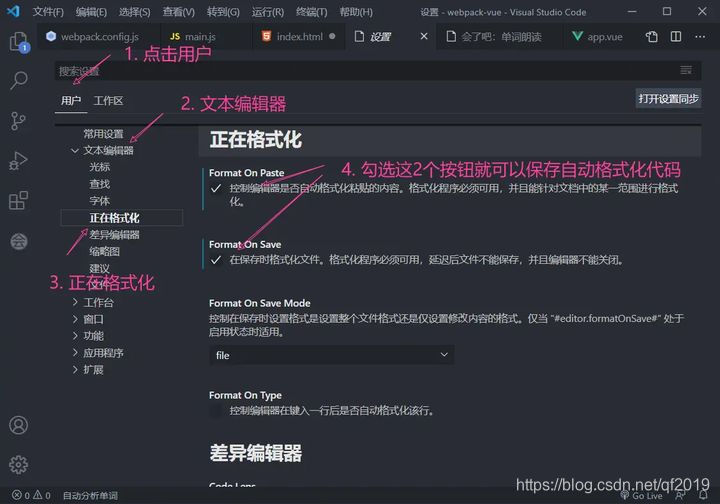720x504 pixels.
Task: Toggle the Format On Save checkbox
Action: pos(216,260)
